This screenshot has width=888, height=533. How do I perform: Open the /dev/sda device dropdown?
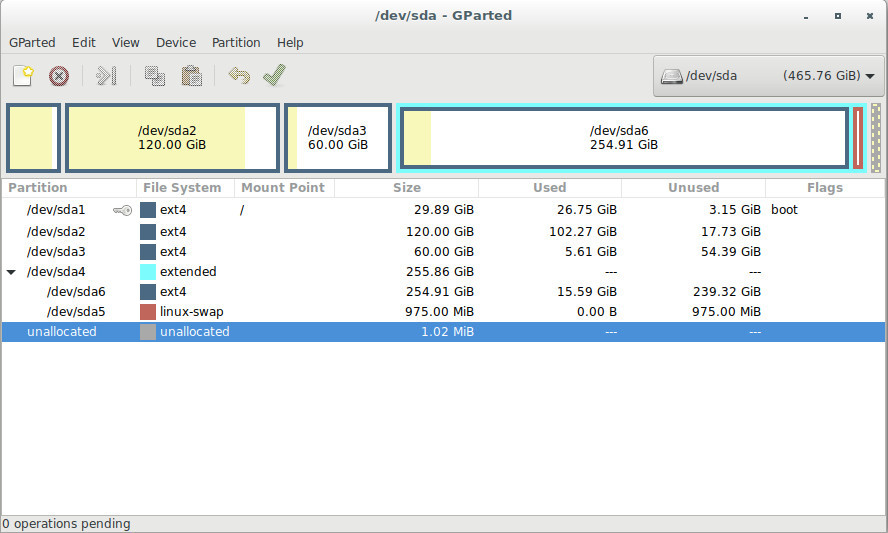point(769,76)
